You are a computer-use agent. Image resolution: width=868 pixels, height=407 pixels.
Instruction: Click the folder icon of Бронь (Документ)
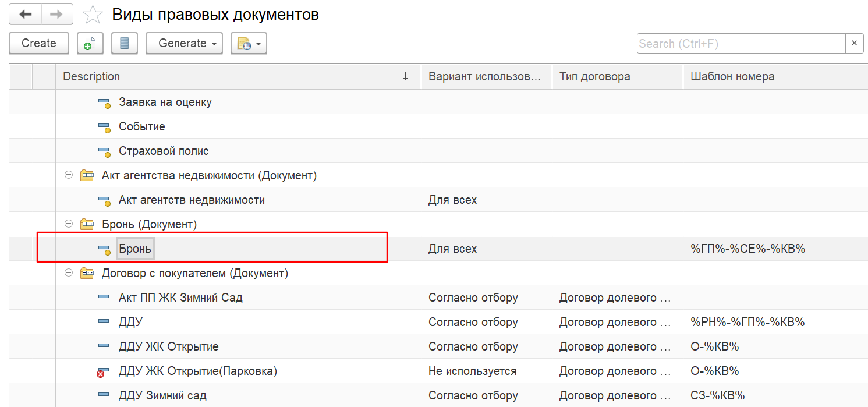[87, 225]
